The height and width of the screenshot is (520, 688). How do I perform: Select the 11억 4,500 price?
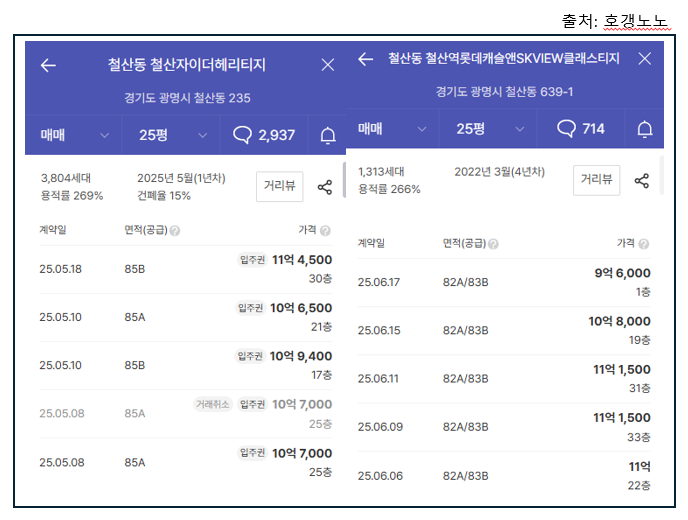[302, 260]
